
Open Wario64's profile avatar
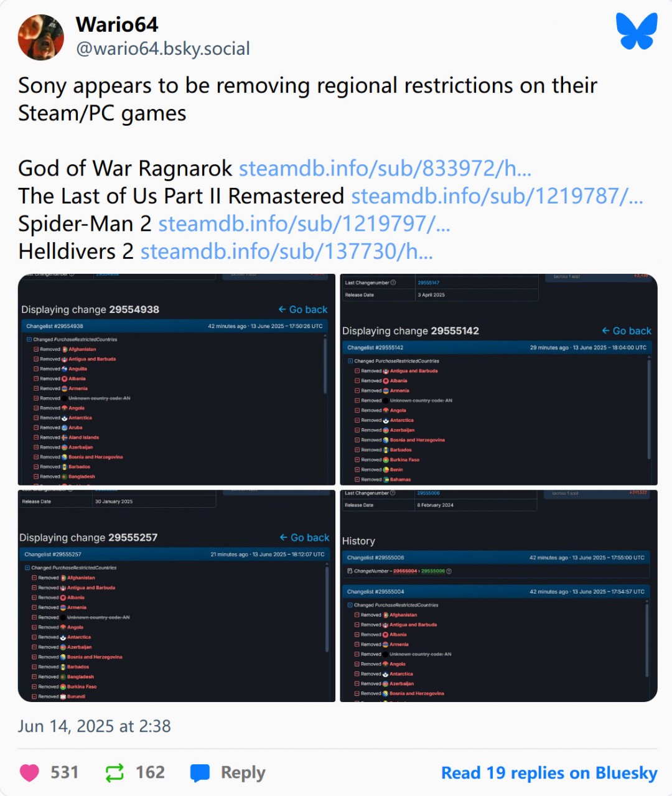[x=41, y=37]
